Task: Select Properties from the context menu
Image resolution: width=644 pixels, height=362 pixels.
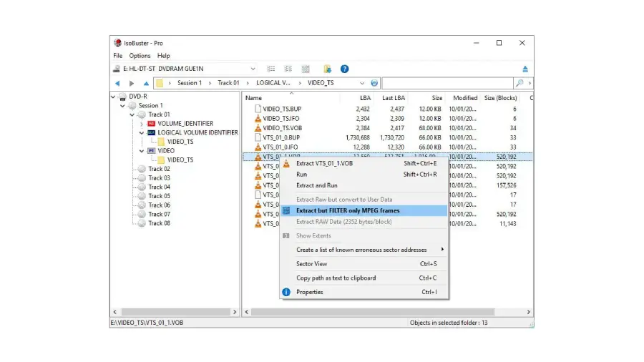Action: point(309,292)
